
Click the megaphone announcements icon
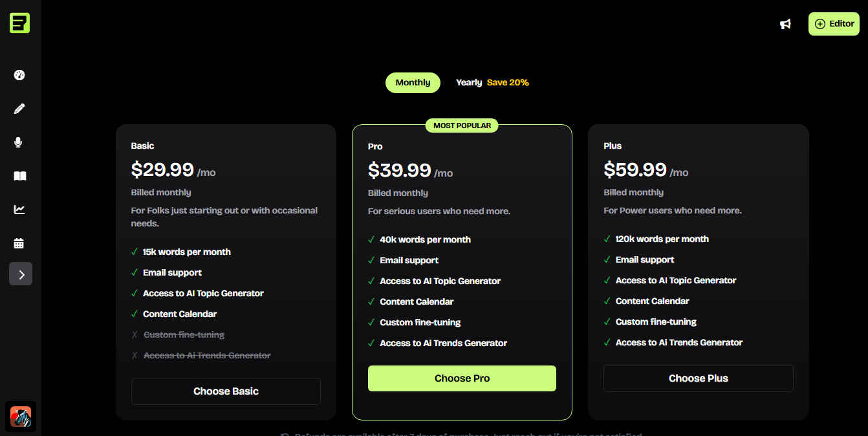(785, 24)
